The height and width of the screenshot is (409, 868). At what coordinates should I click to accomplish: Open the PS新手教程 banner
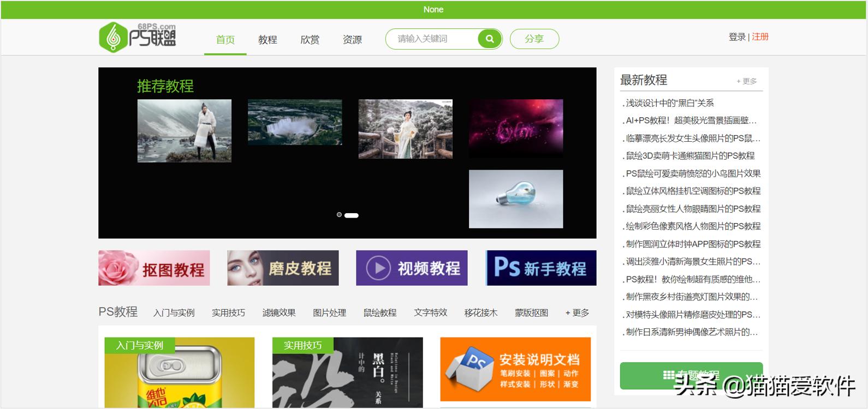[541, 268]
